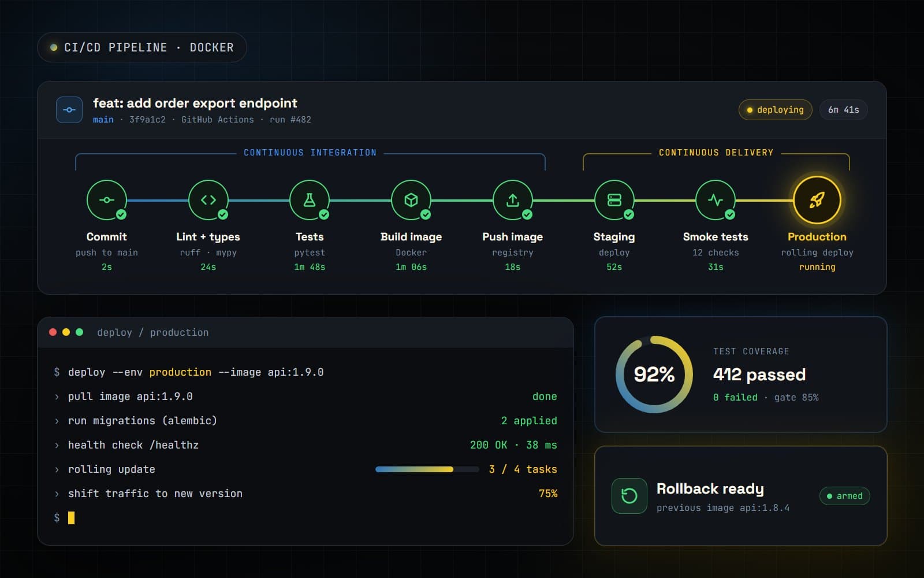Click the green check badge on Smoke tests
924x578 pixels.
[x=730, y=214]
